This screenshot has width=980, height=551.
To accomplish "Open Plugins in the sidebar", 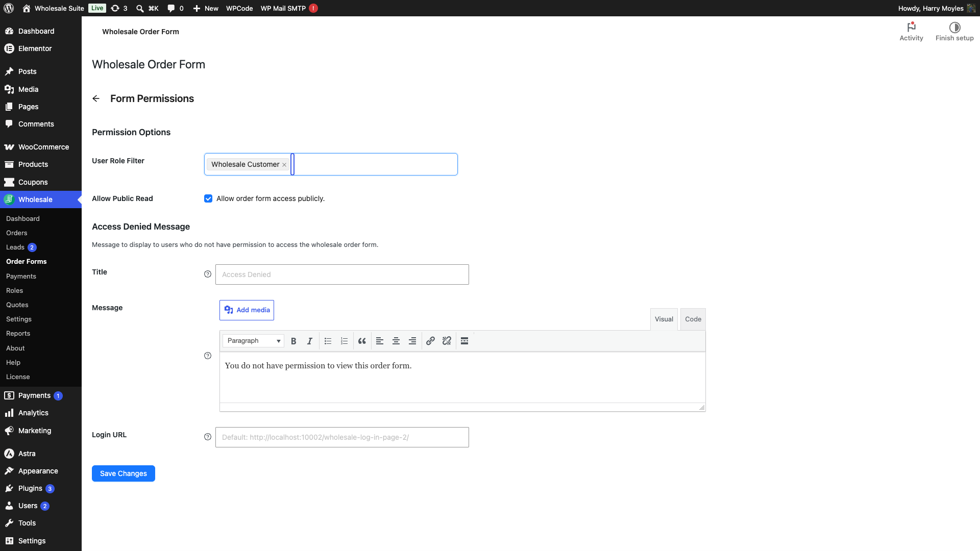I will (x=41, y=488).
